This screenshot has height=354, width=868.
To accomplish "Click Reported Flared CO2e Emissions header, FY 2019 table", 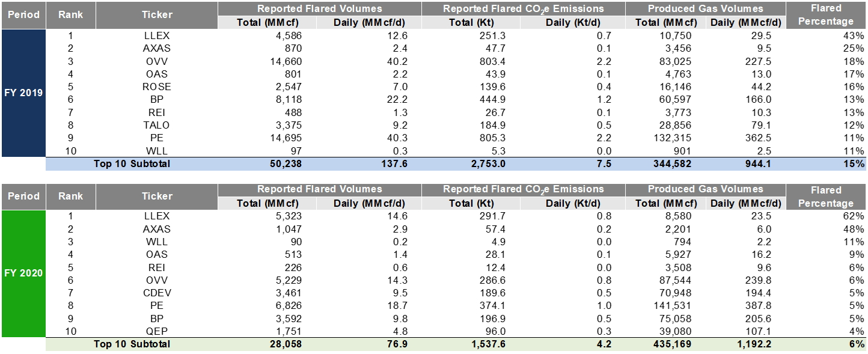I will pos(523,9).
